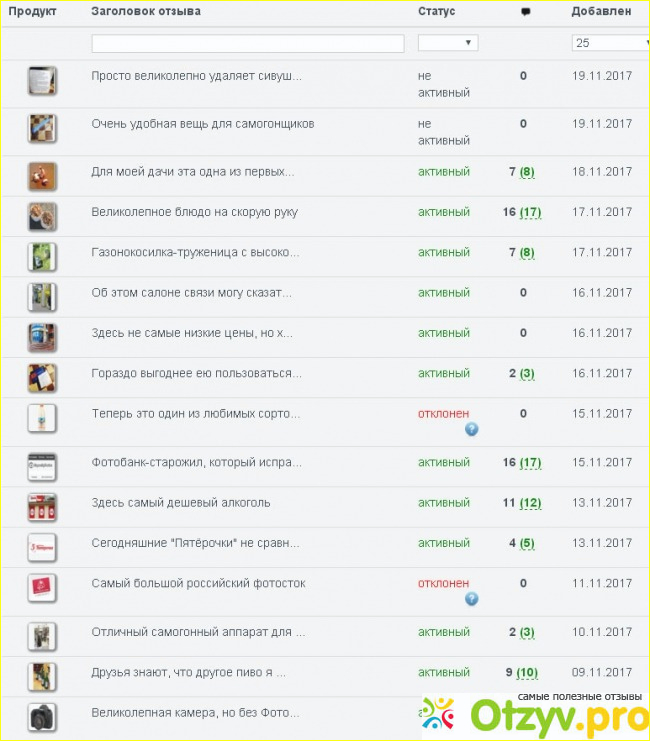Click help icon under 15.11.2017 rejected status
The height and width of the screenshot is (741, 650).
[471, 429]
